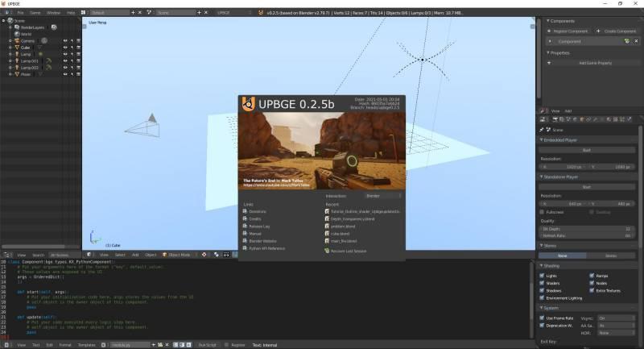Screen dimensions: 644x349
Task: Click Recover Last Session icon link
Action: (328, 251)
